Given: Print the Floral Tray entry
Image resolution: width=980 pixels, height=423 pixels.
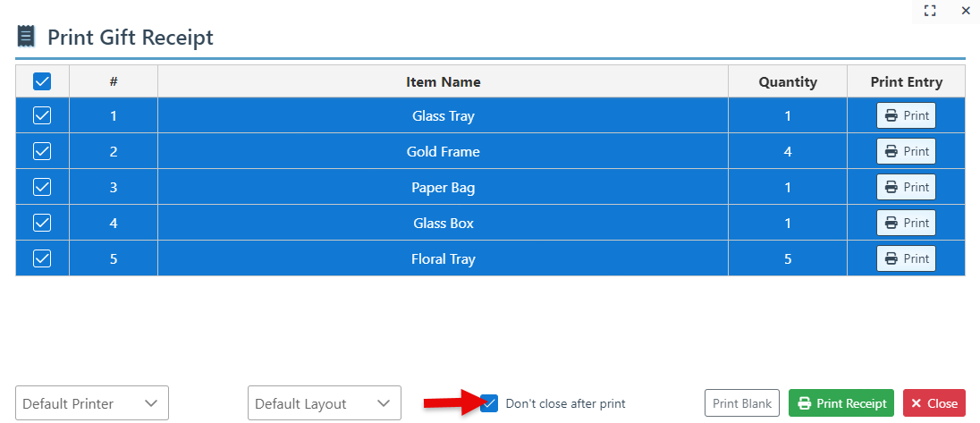Looking at the screenshot, I should click(906, 258).
